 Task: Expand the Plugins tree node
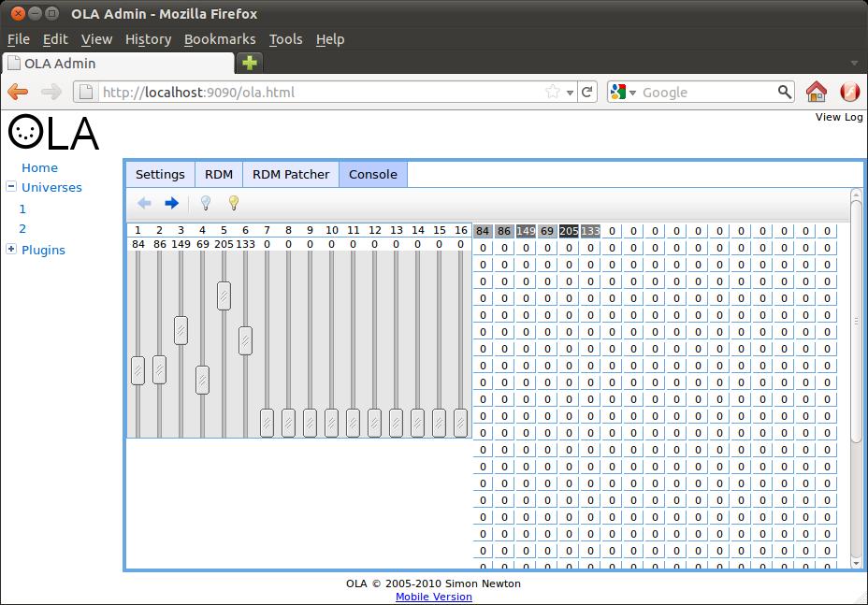(11, 249)
